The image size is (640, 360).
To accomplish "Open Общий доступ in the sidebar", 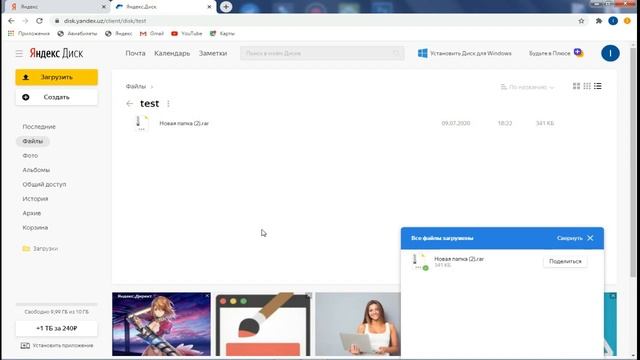I will (44, 184).
